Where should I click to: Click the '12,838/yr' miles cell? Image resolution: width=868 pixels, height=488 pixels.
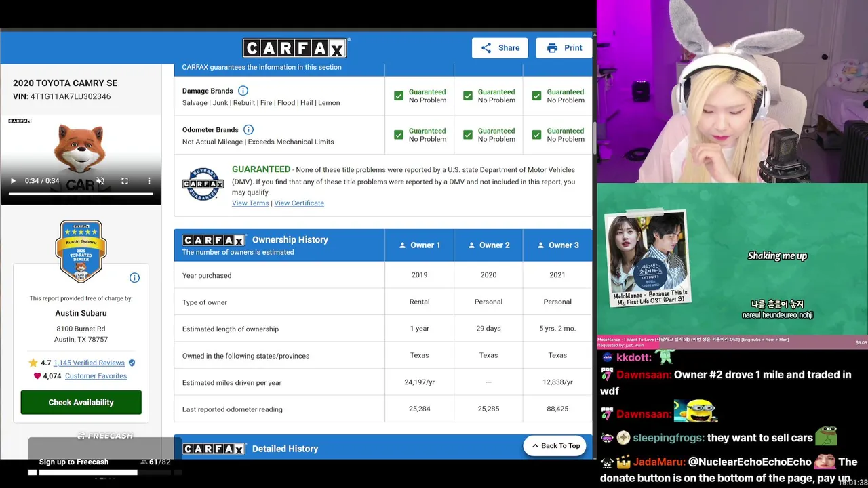(557, 382)
